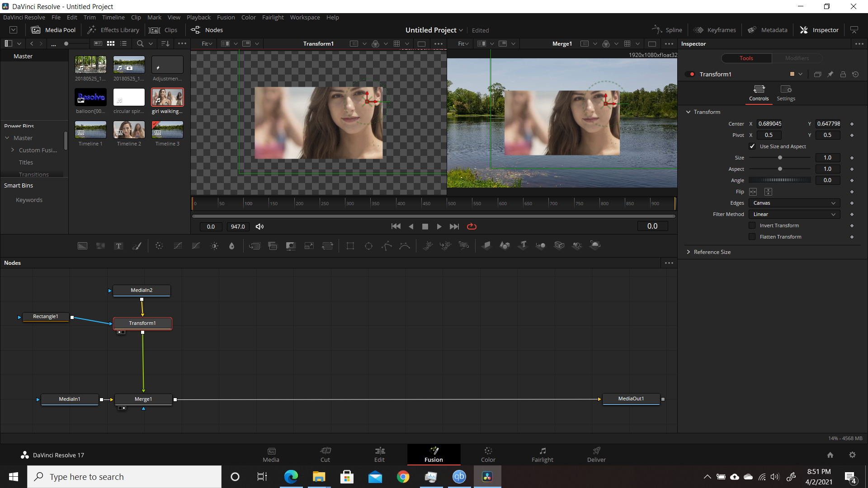868x488 pixels.
Task: Go to the Edit page
Action: tap(379, 455)
